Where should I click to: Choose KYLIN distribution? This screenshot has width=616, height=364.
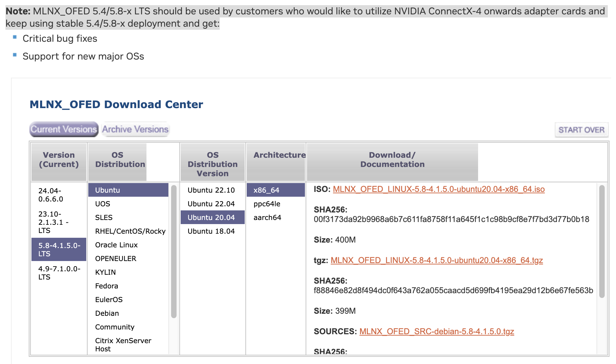click(x=128, y=272)
